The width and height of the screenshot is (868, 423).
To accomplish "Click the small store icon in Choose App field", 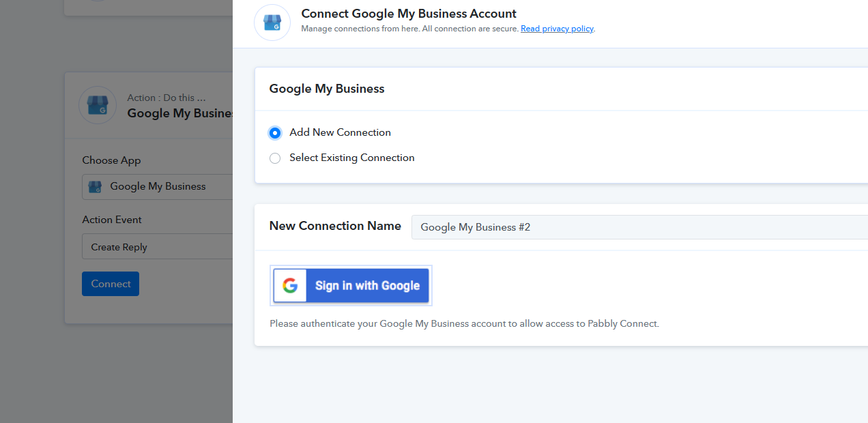I will coord(96,186).
